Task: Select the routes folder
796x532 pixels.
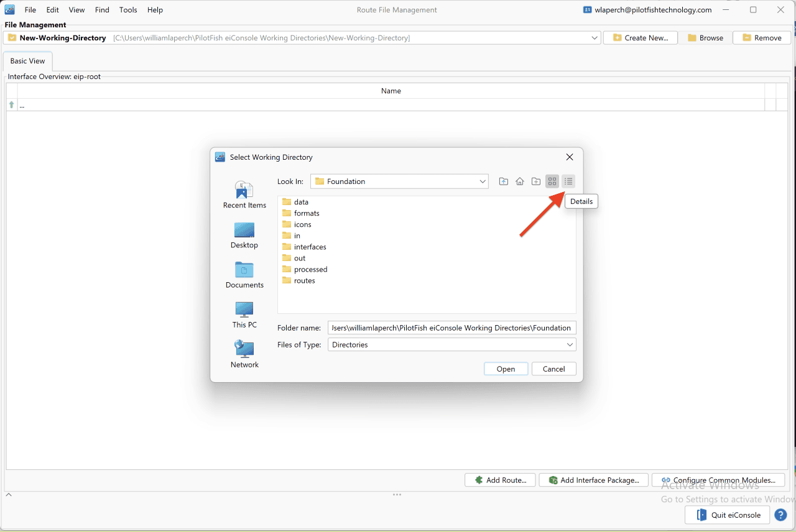Action: tap(298, 280)
